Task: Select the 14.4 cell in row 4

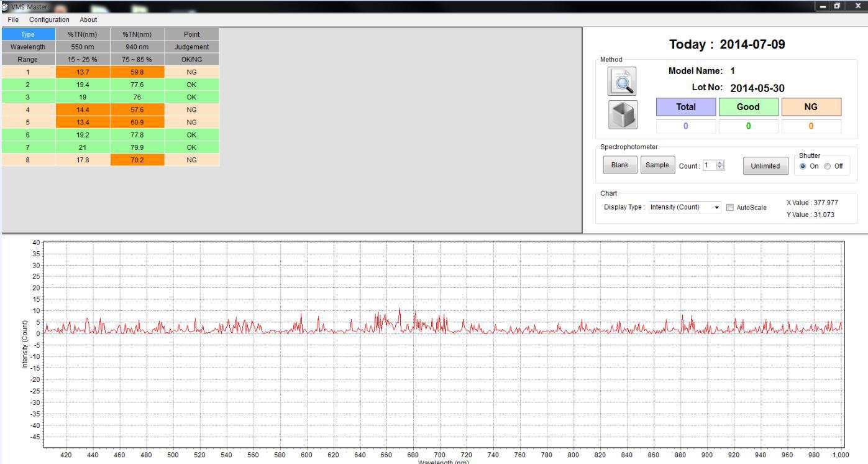Action: [83, 109]
